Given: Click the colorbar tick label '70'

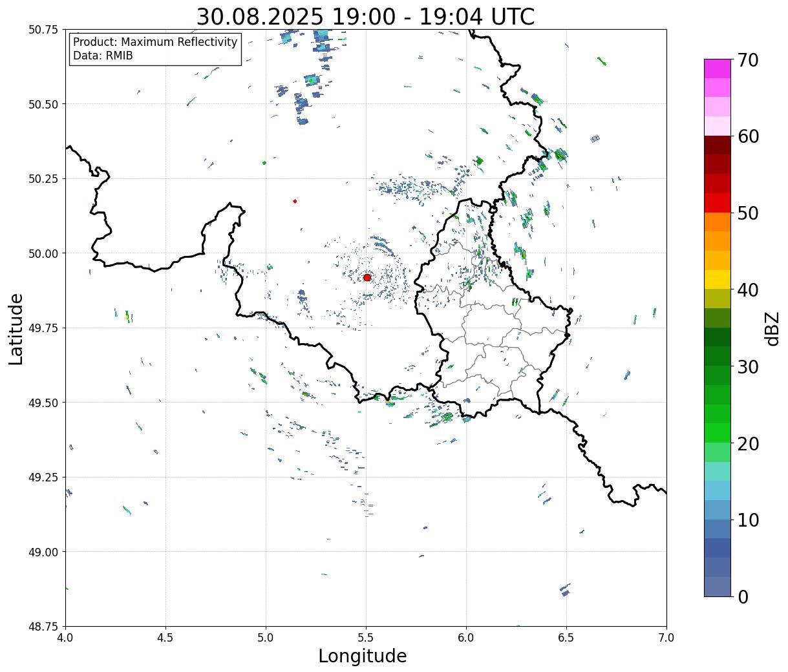Looking at the screenshot, I should coord(747,60).
